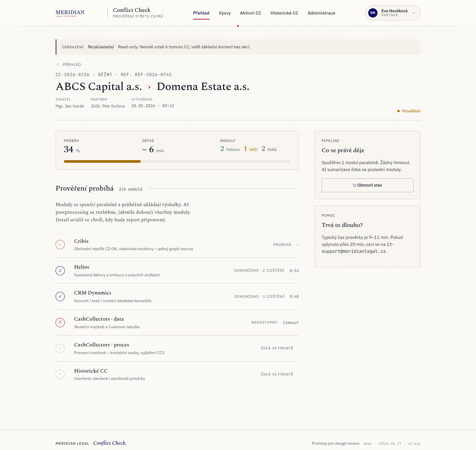476x450 pixels.
Task: Open the Cribis module row title
Action: click(81, 241)
